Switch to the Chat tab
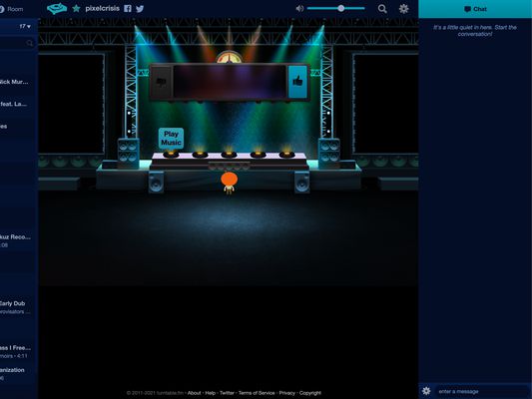This screenshot has height=399, width=532. 475,9
